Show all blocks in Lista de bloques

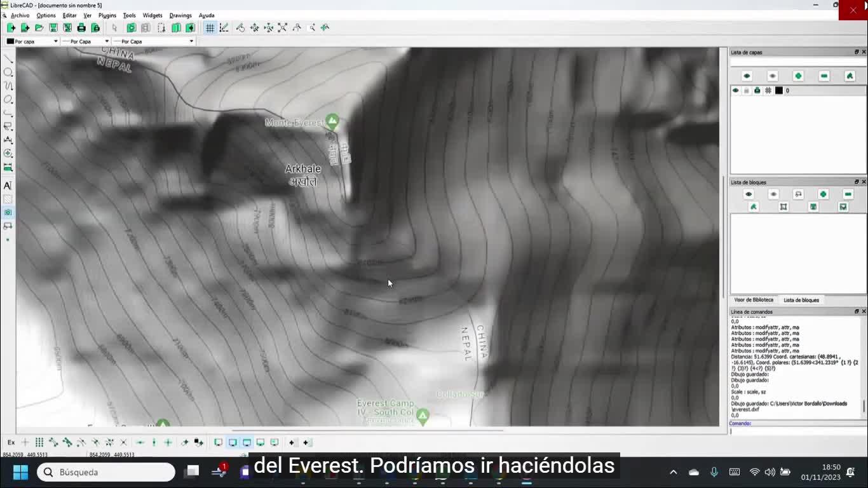(749, 194)
